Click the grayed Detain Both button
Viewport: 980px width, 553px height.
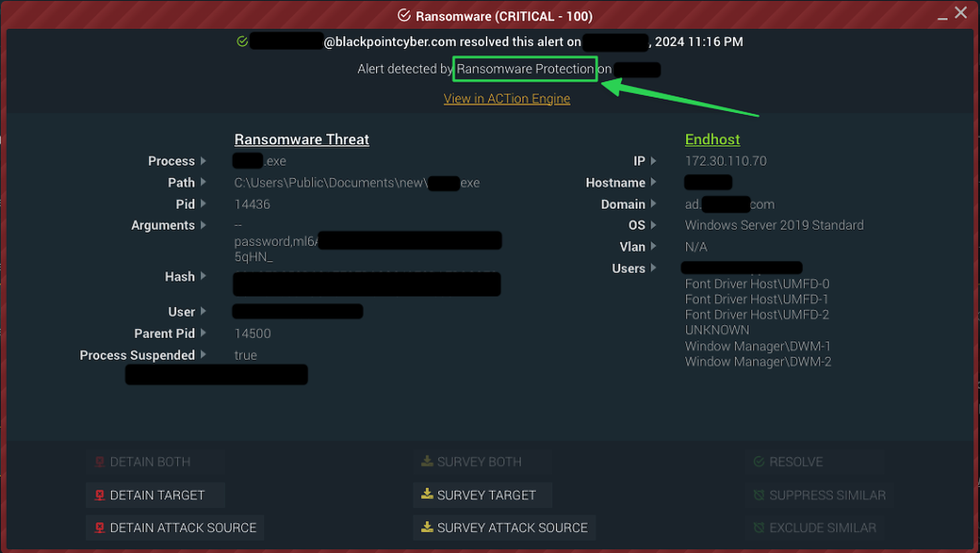point(155,462)
